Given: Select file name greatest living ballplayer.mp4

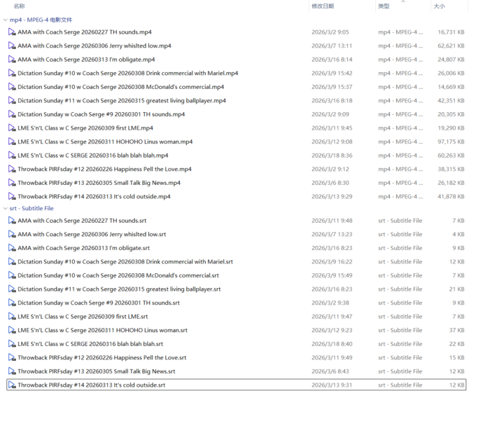Looking at the screenshot, I should click(x=122, y=101).
